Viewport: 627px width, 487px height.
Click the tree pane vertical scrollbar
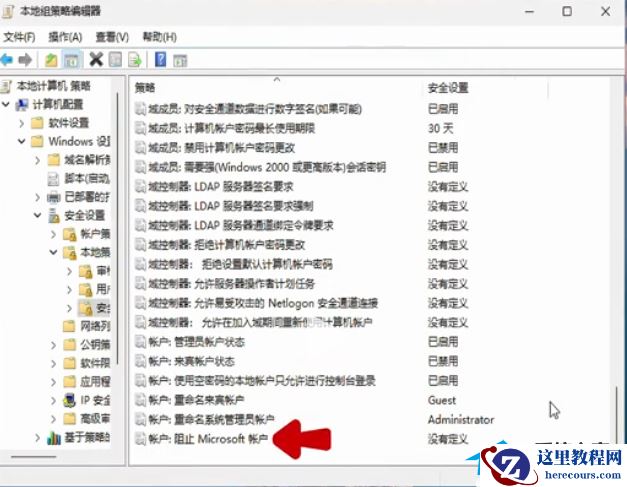(118, 228)
